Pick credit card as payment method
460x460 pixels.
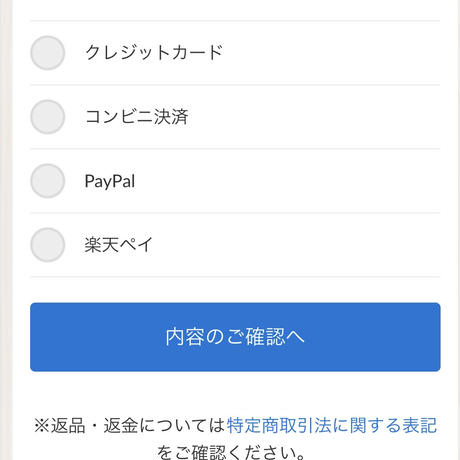pyautogui.click(x=47, y=53)
